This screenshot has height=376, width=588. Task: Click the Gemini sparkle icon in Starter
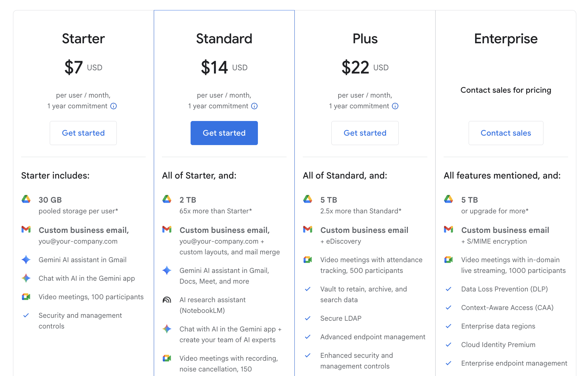click(x=26, y=260)
